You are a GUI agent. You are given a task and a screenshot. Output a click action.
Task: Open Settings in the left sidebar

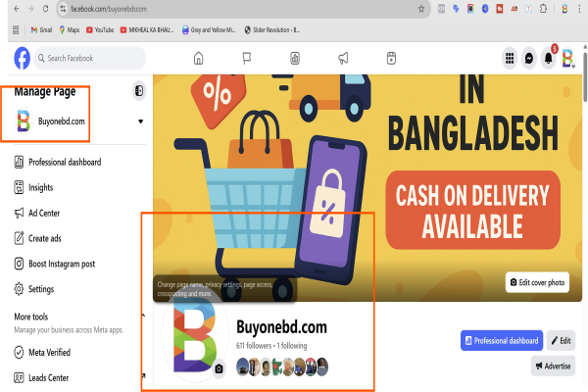pos(40,289)
